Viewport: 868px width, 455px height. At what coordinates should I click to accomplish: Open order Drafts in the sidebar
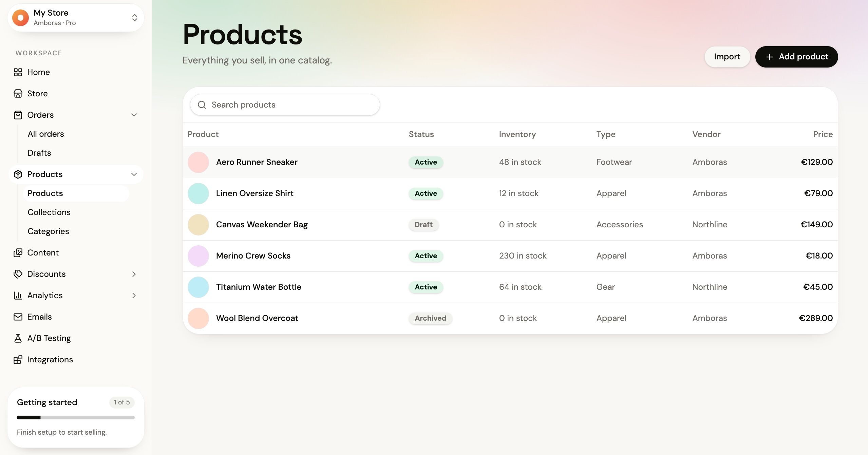[76, 153]
